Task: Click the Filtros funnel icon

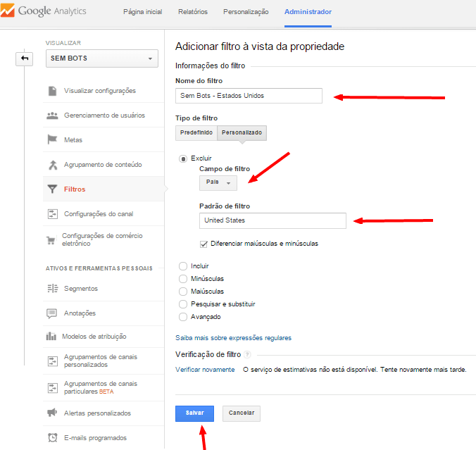Action: pos(52,189)
